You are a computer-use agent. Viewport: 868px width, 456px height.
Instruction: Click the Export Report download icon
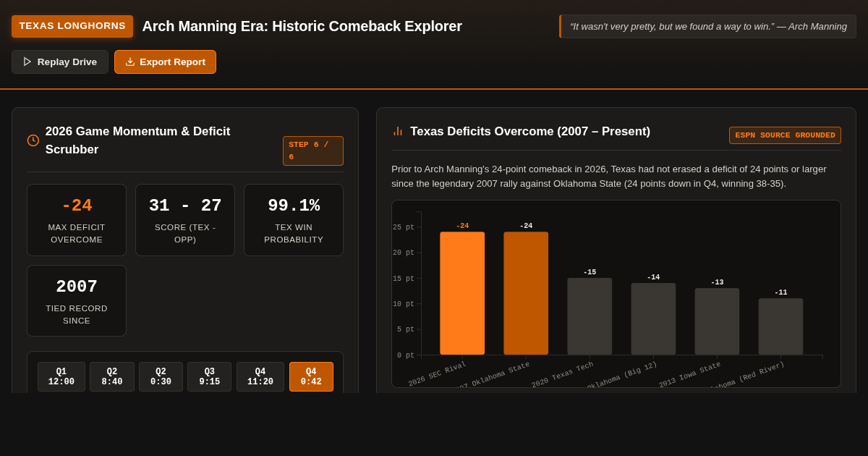[x=130, y=62]
